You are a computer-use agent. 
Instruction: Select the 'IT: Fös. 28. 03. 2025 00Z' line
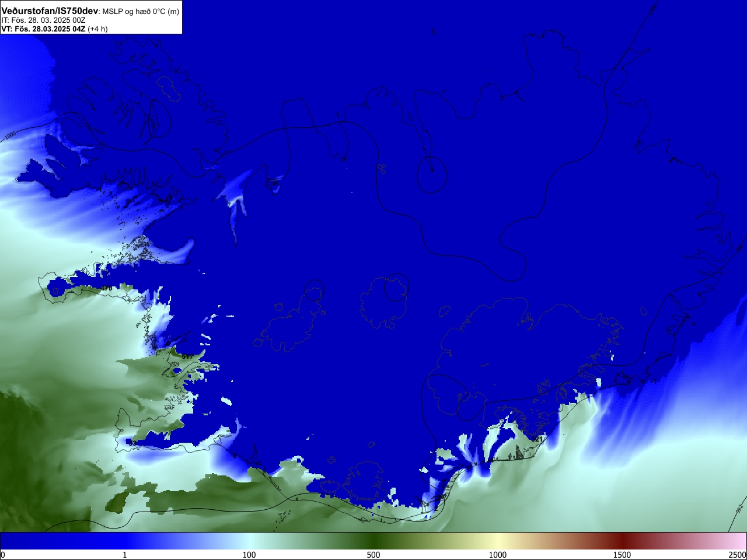click(43, 20)
